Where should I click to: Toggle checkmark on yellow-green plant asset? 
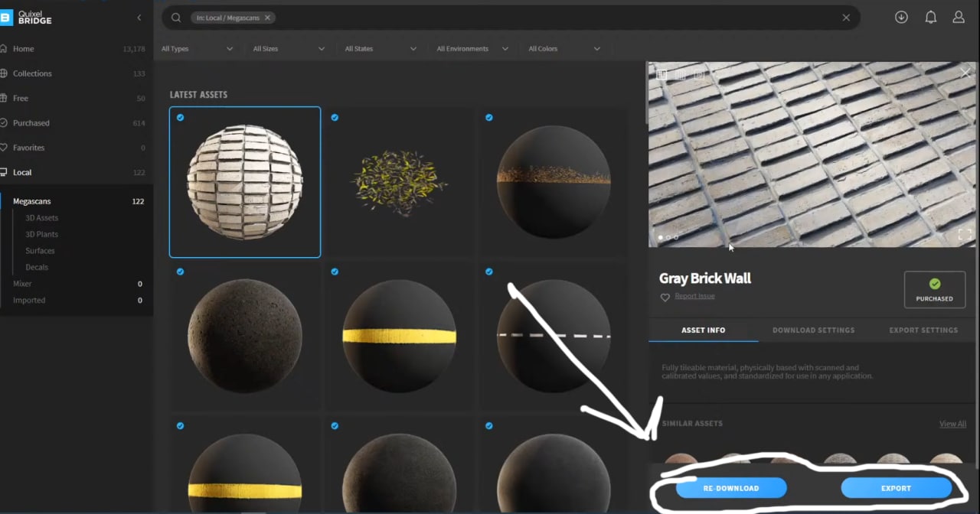pyautogui.click(x=335, y=118)
